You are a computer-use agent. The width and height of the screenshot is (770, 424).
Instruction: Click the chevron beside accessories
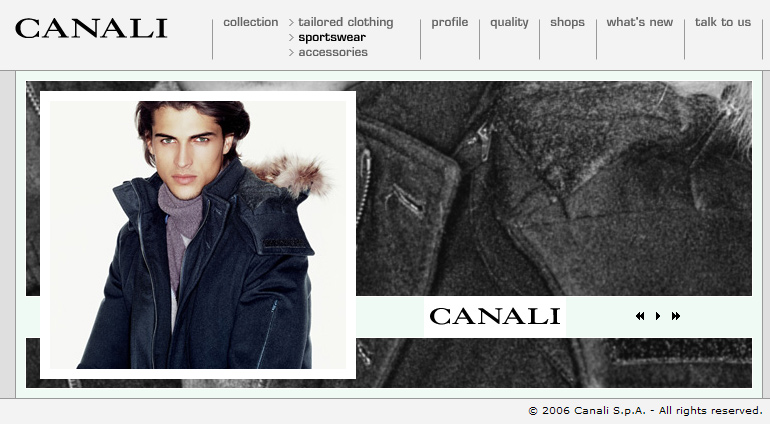[x=291, y=53]
